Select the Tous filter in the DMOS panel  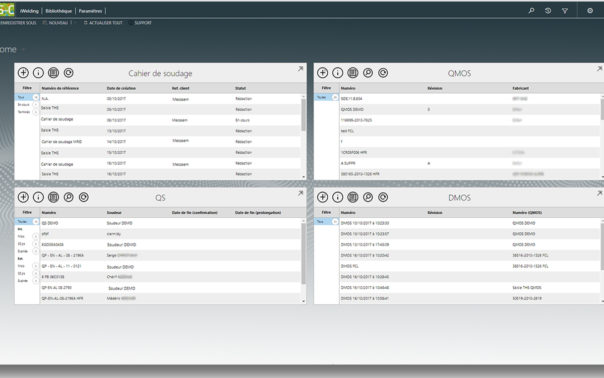pos(326,222)
